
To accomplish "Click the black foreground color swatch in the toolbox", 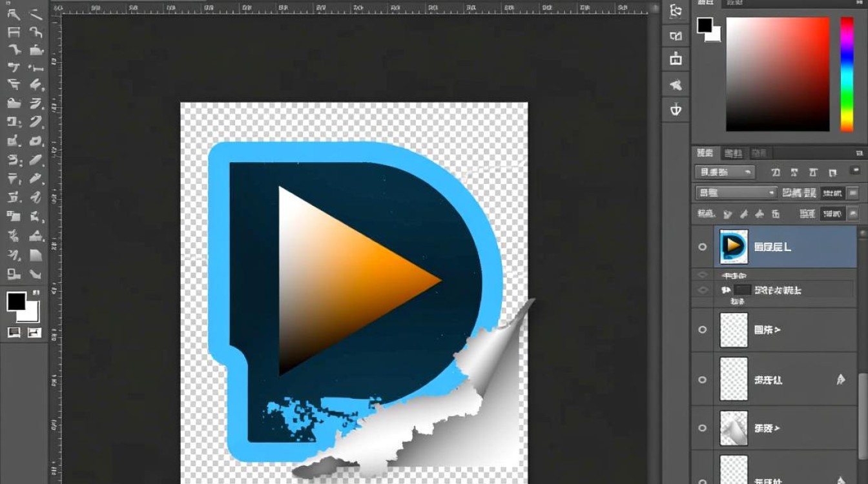I will click(x=16, y=301).
